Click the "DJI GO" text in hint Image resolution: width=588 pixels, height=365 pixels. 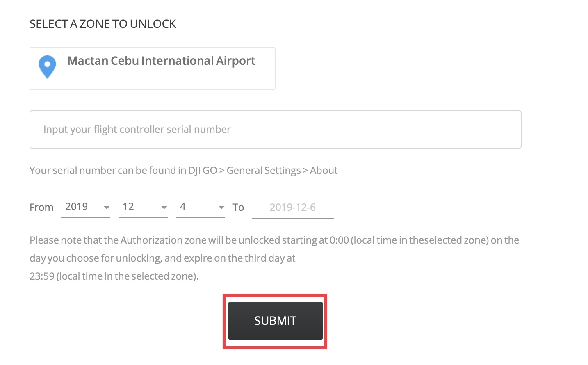coord(203,171)
